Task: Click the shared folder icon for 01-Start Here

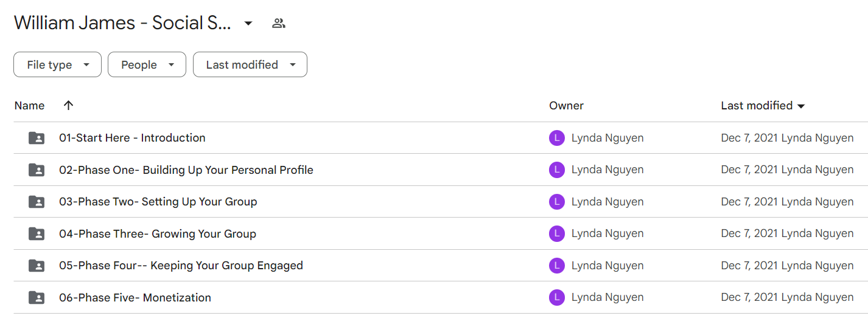Action: (37, 138)
